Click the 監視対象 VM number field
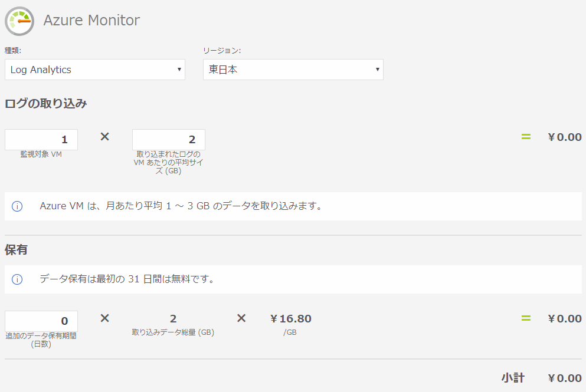Image resolution: width=586 pixels, height=392 pixels. [41, 139]
